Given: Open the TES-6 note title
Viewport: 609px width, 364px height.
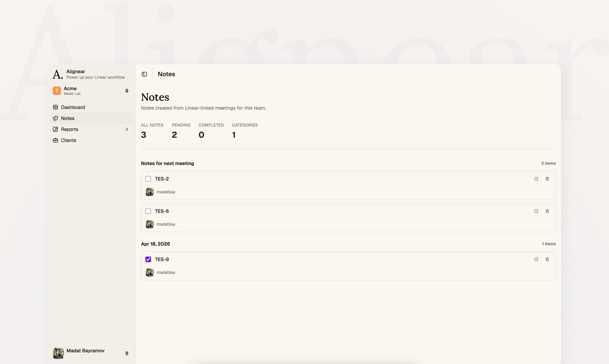Looking at the screenshot, I should (x=162, y=211).
